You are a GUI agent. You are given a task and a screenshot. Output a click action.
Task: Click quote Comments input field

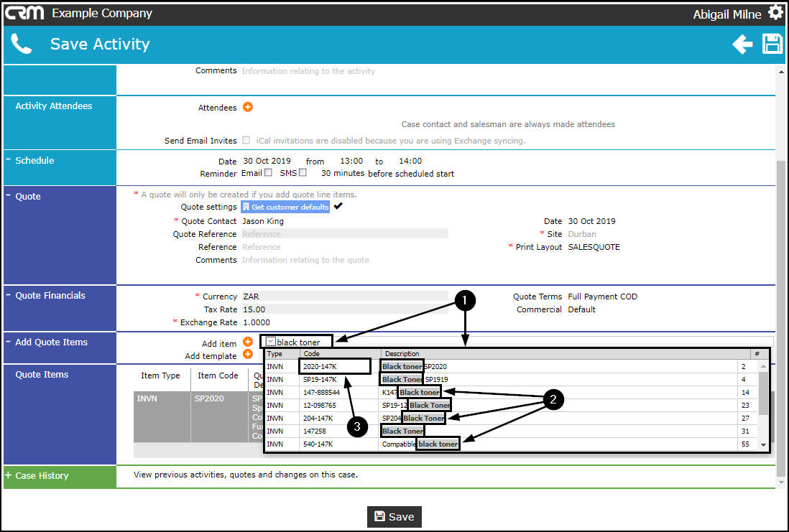tap(305, 260)
